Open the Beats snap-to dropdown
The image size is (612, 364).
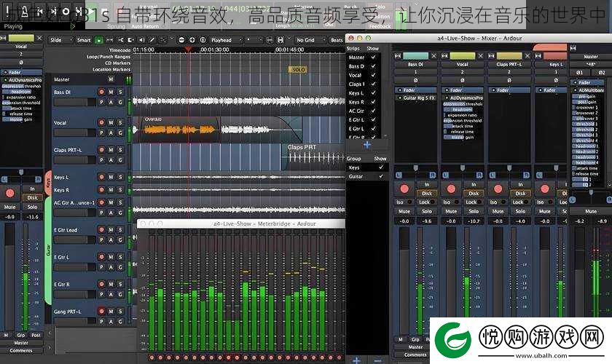click(337, 40)
